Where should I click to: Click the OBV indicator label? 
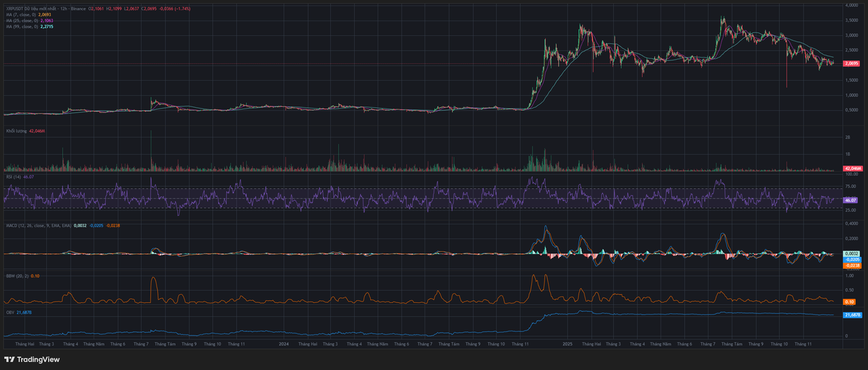pos(9,312)
